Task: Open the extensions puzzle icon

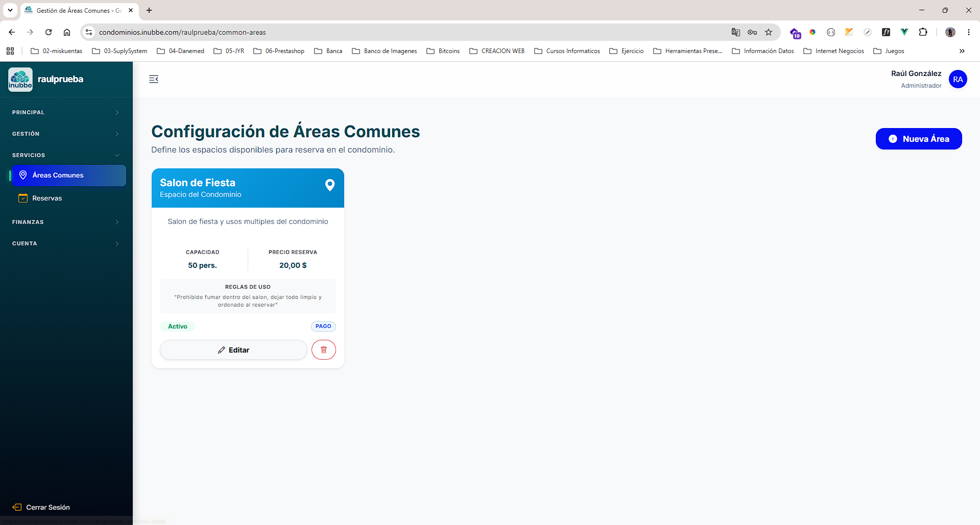Action: [x=923, y=32]
